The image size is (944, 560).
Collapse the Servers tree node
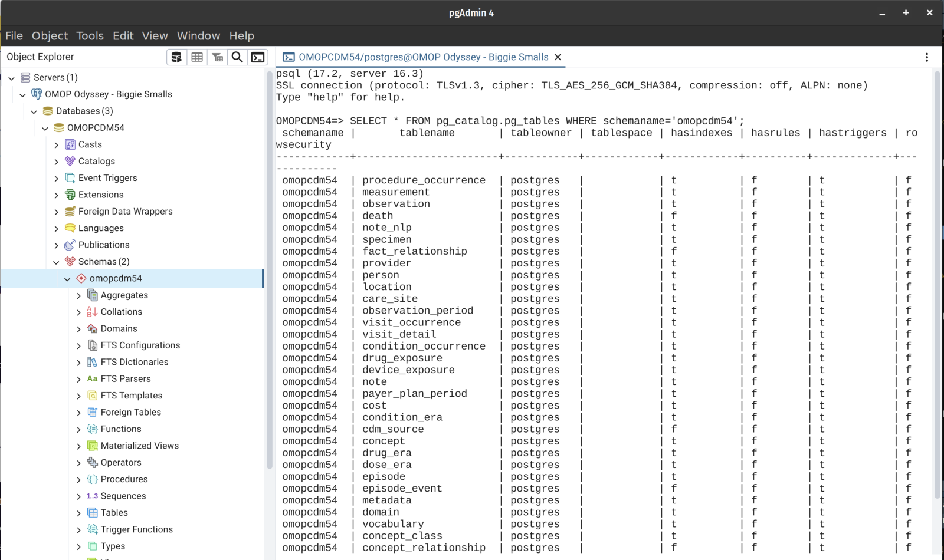pos(12,78)
